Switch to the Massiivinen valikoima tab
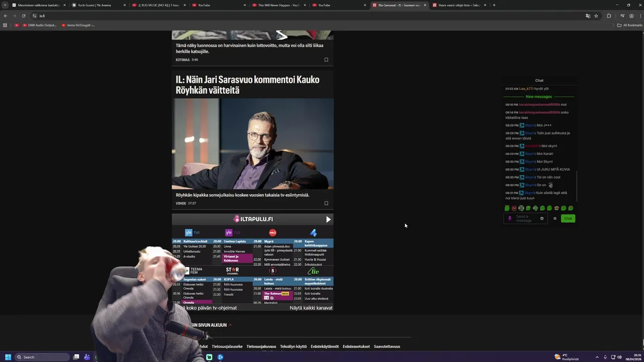Viewport: 644px width, 362px height. click(39, 5)
